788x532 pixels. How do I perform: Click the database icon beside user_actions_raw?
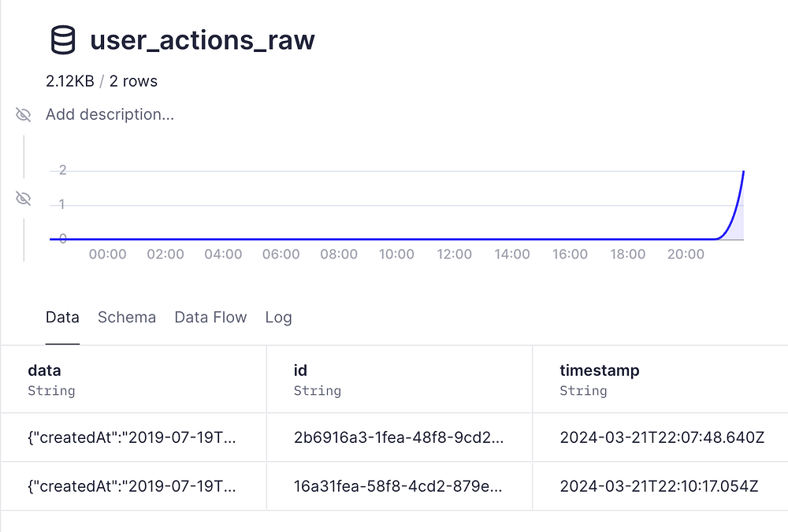point(63,40)
